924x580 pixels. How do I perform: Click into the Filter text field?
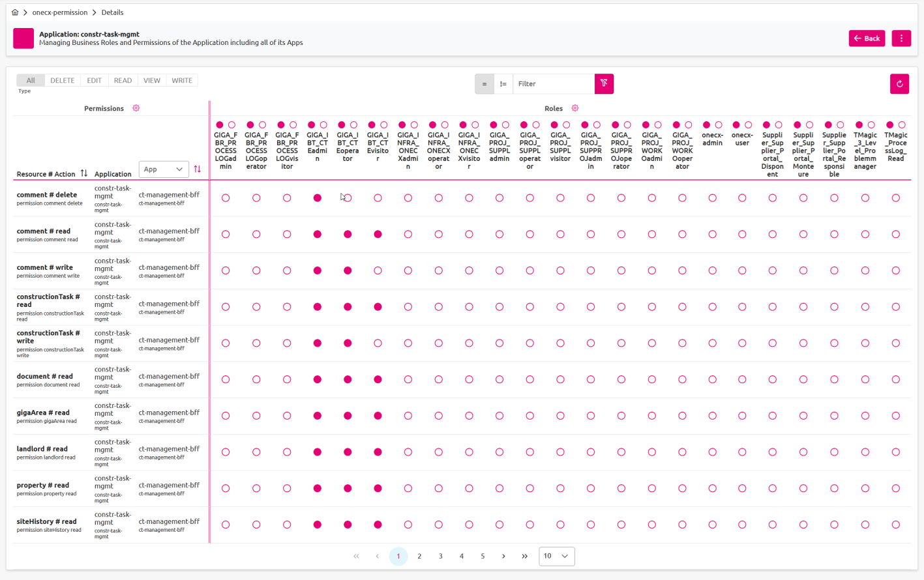pyautogui.click(x=553, y=84)
